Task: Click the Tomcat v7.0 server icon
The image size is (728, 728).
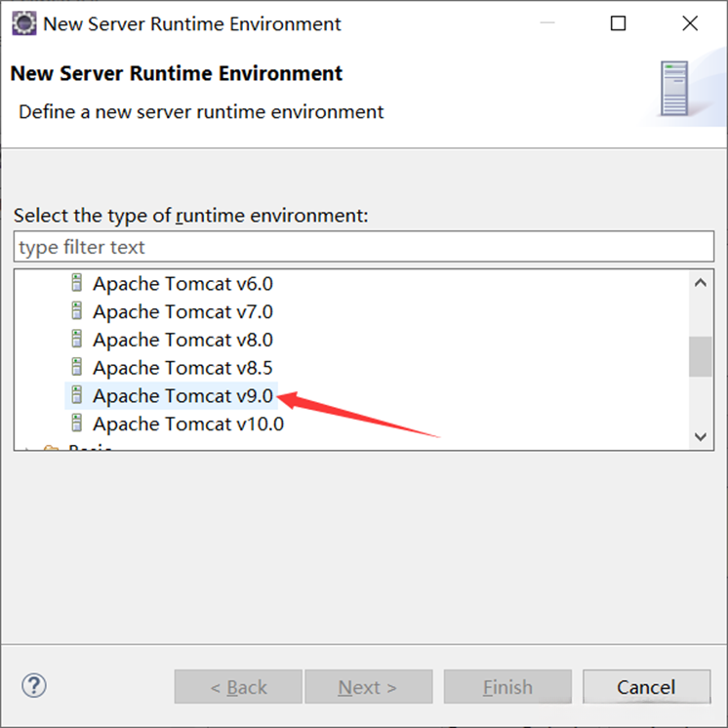Action: (77, 312)
